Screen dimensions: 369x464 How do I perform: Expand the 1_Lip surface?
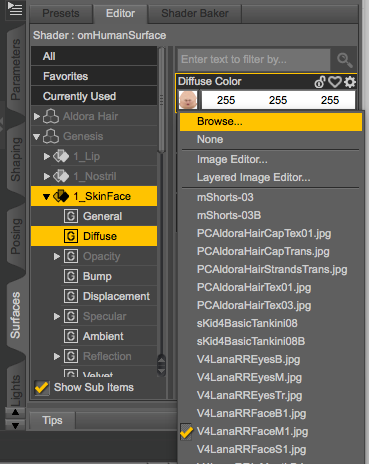coord(47,156)
